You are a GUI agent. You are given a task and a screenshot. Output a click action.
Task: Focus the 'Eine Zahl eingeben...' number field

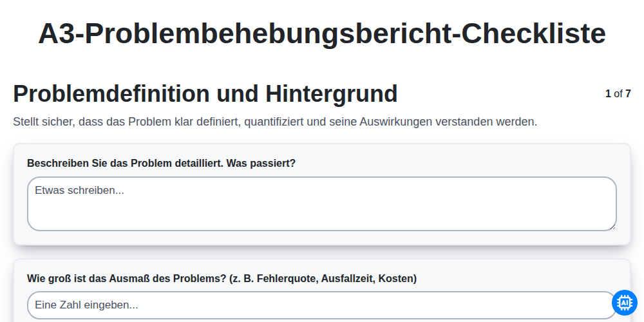tap(321, 305)
